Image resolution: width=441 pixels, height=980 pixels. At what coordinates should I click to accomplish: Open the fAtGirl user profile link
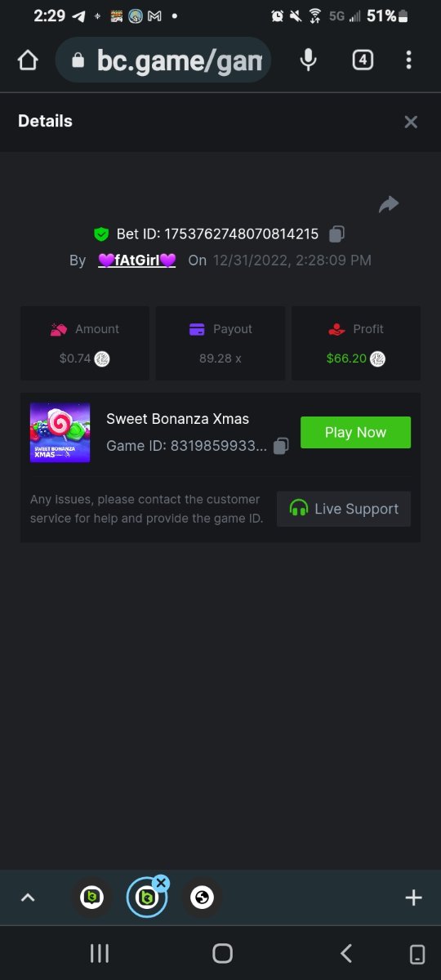[137, 261]
